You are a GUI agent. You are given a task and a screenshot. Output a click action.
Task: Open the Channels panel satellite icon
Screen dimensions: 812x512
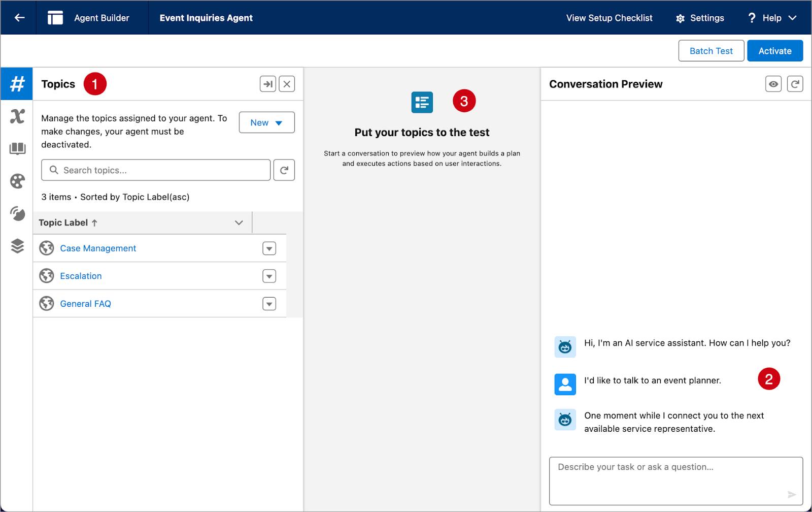point(17,214)
